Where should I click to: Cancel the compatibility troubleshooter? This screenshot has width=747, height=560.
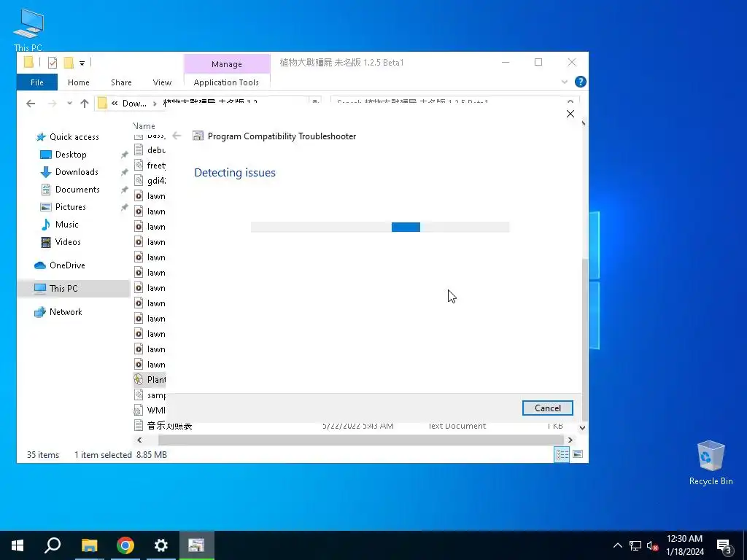tap(547, 408)
